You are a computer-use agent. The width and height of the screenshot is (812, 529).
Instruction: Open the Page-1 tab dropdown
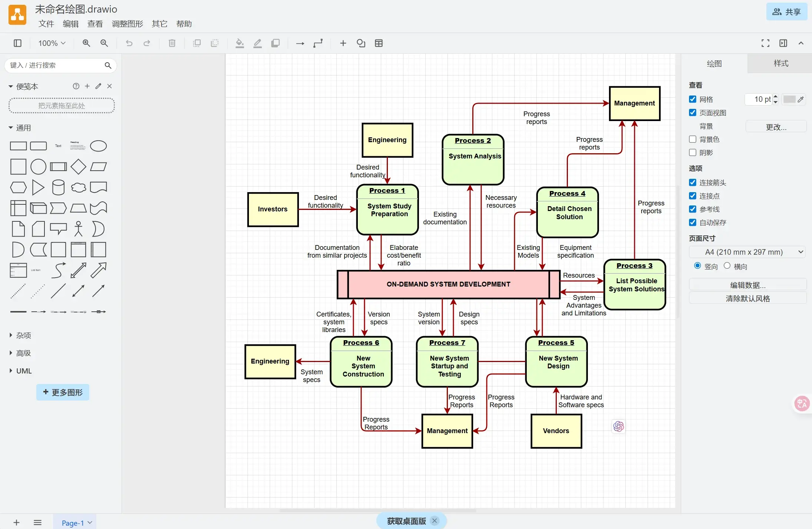(x=90, y=523)
